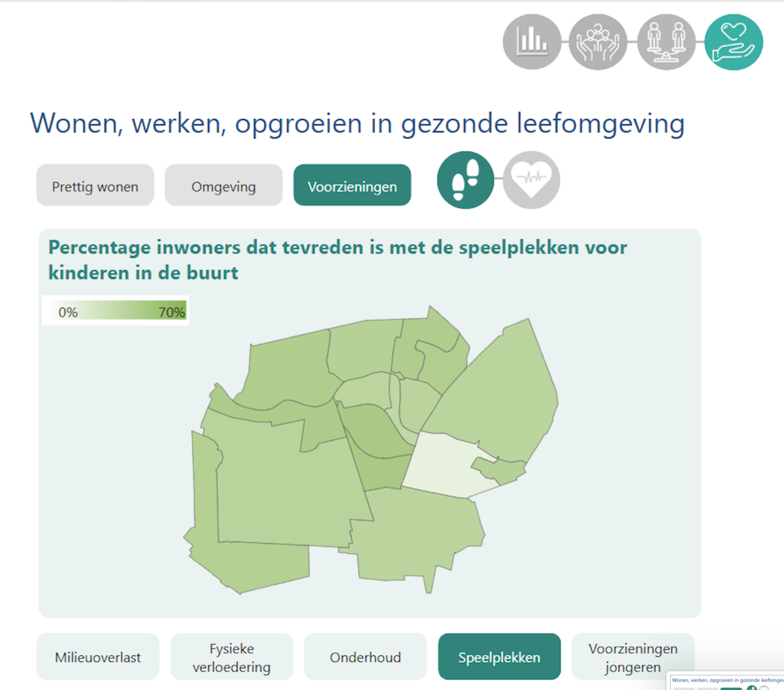The height and width of the screenshot is (690, 784).
Task: Switch to Prettig wonen tab
Action: pyautogui.click(x=95, y=186)
